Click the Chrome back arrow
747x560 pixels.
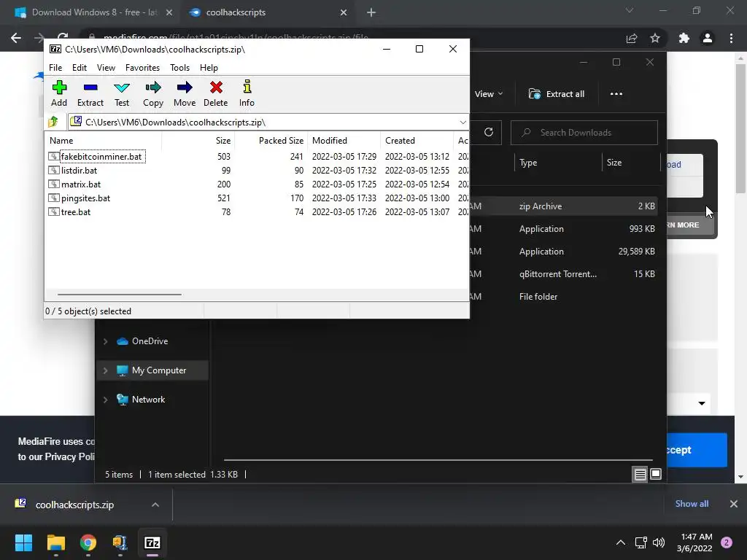tap(16, 38)
